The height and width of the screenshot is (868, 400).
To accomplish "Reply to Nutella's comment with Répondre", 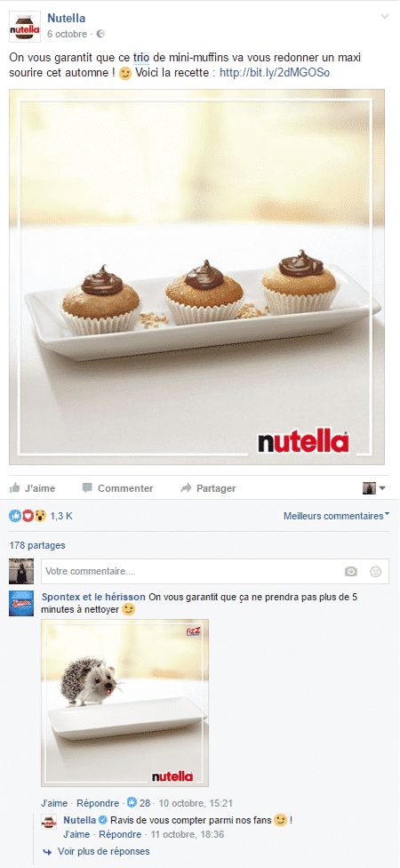I will tap(120, 834).
